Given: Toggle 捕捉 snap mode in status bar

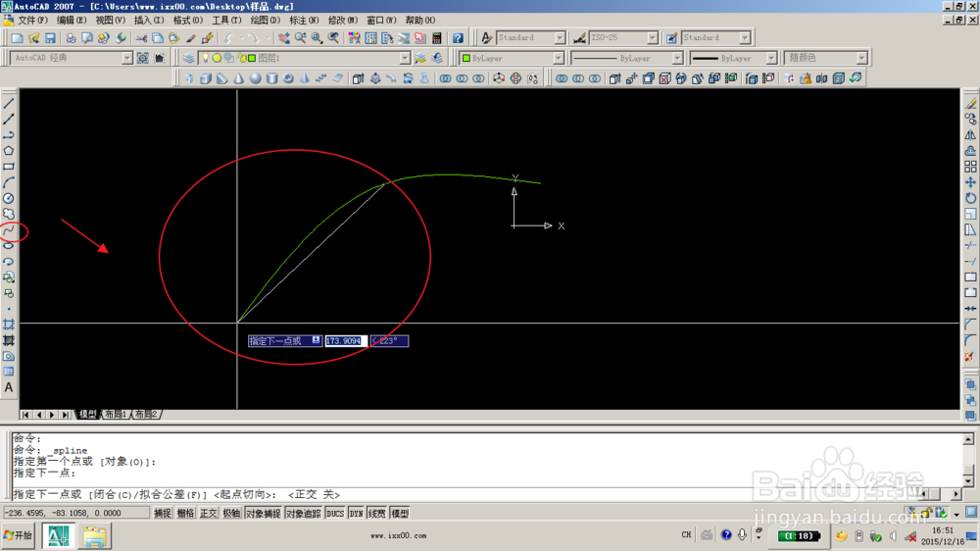Looking at the screenshot, I should tap(163, 514).
